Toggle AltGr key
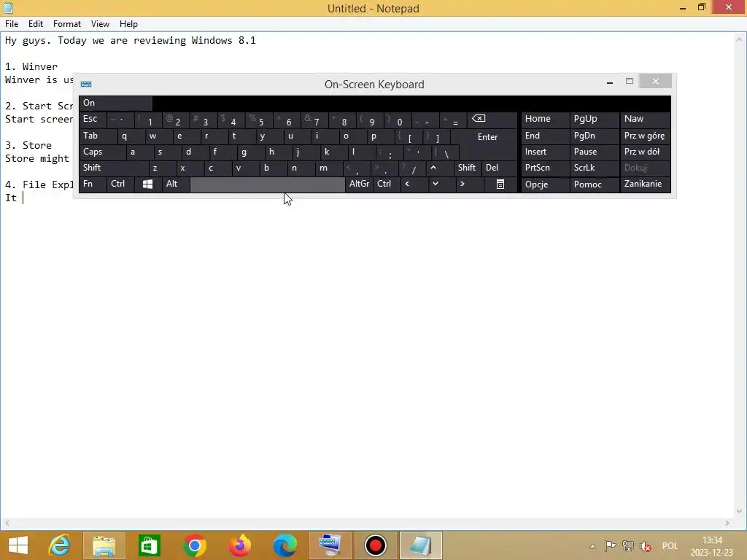The height and width of the screenshot is (560, 747). pyautogui.click(x=359, y=184)
